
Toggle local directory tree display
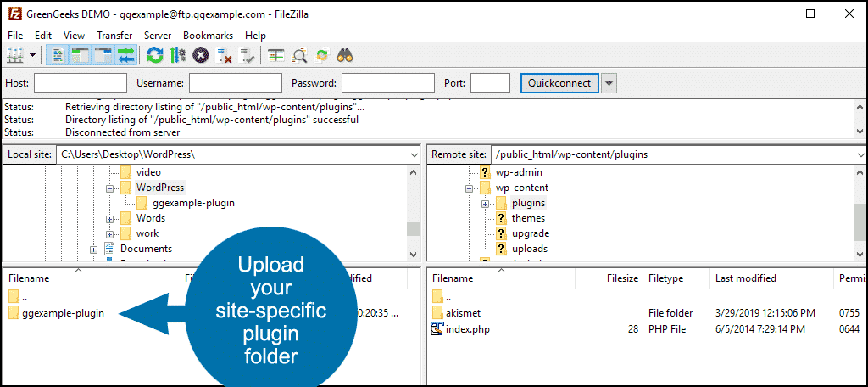(x=81, y=55)
